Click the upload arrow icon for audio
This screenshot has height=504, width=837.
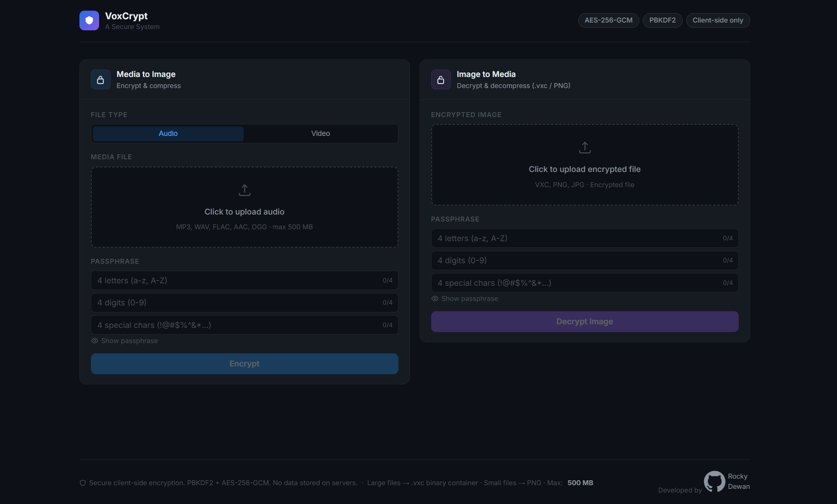[x=244, y=190]
